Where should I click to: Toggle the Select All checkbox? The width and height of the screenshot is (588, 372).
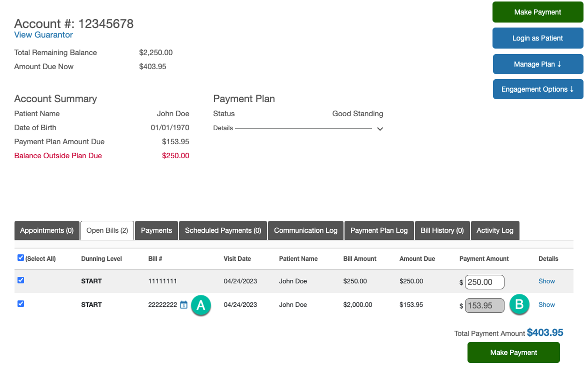pos(20,257)
